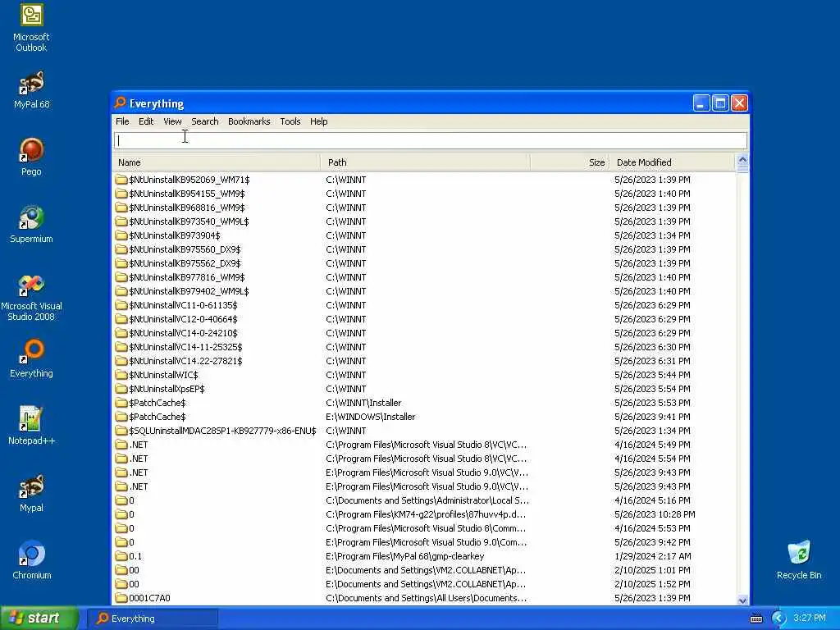This screenshot has height=630, width=840.
Task: Sort results by Name column
Action: click(217, 162)
